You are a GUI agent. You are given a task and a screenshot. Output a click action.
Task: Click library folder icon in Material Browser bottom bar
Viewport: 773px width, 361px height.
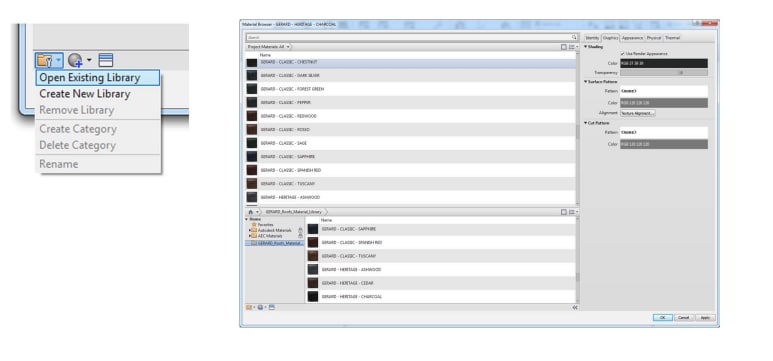pyautogui.click(x=249, y=307)
